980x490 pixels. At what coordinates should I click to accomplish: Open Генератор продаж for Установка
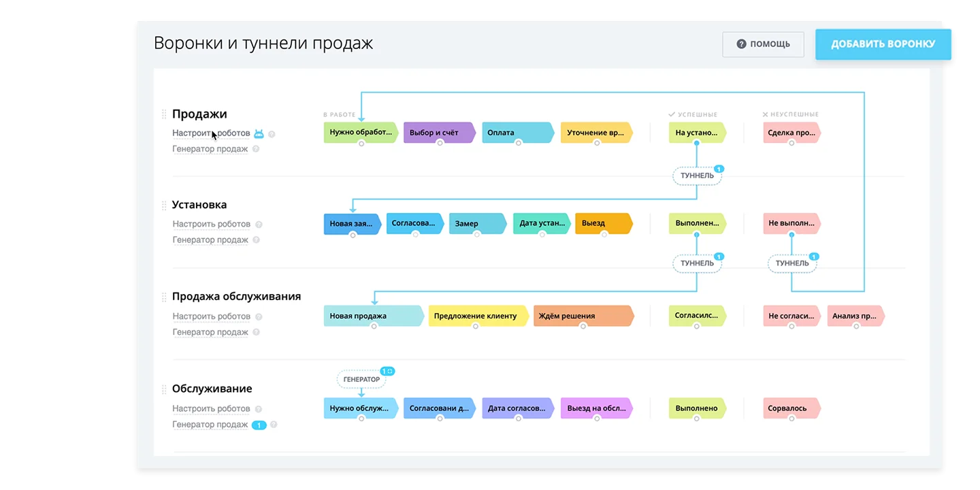(x=210, y=240)
